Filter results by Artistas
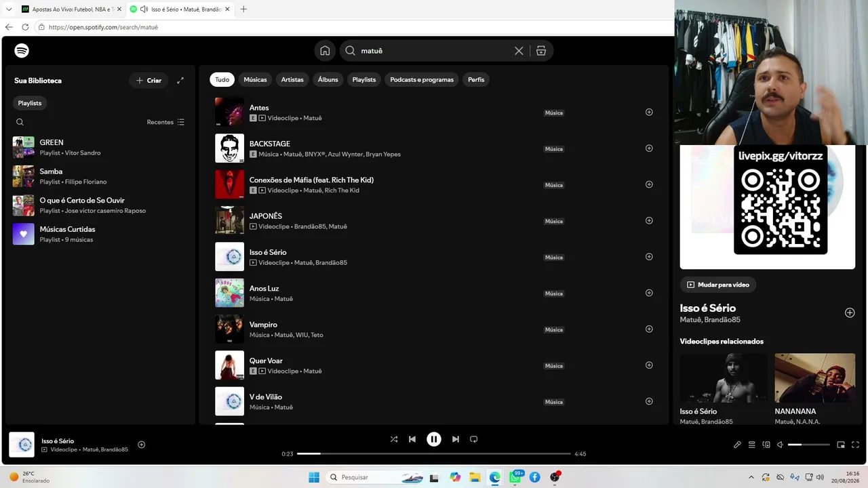 pos(292,79)
